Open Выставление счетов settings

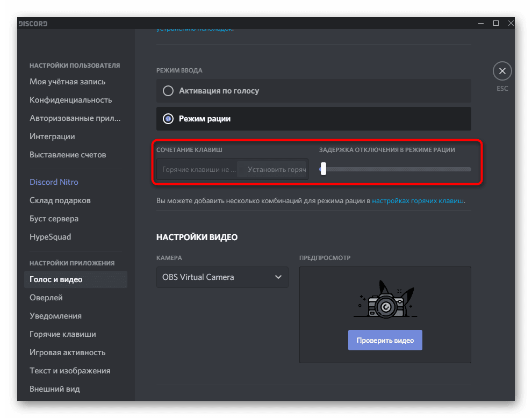tap(68, 155)
